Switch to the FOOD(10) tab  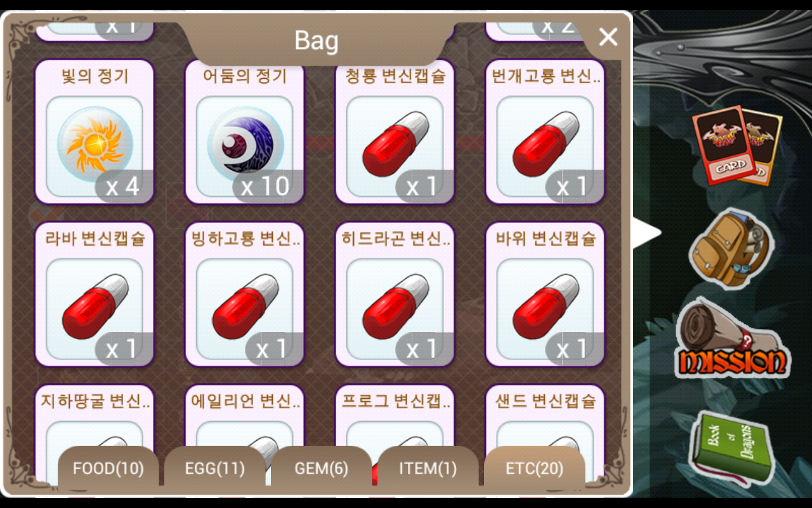click(108, 468)
